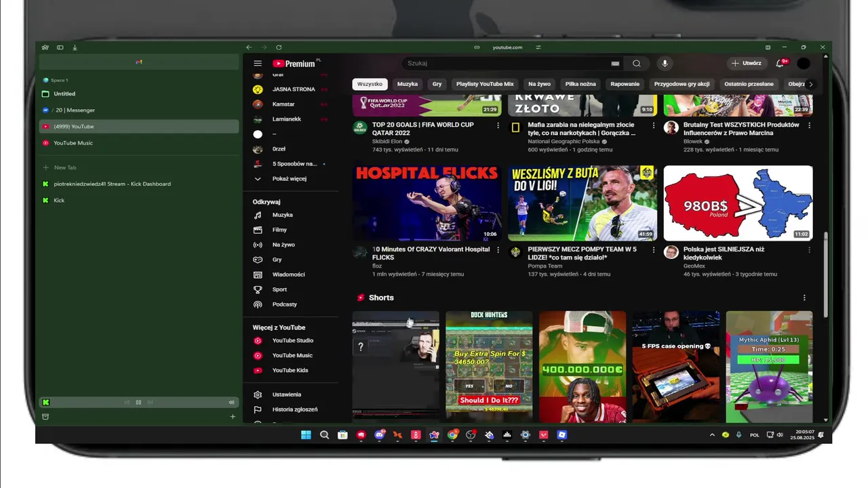
Task: Copy page link icon left of youtube.com
Action: pyautogui.click(x=477, y=47)
